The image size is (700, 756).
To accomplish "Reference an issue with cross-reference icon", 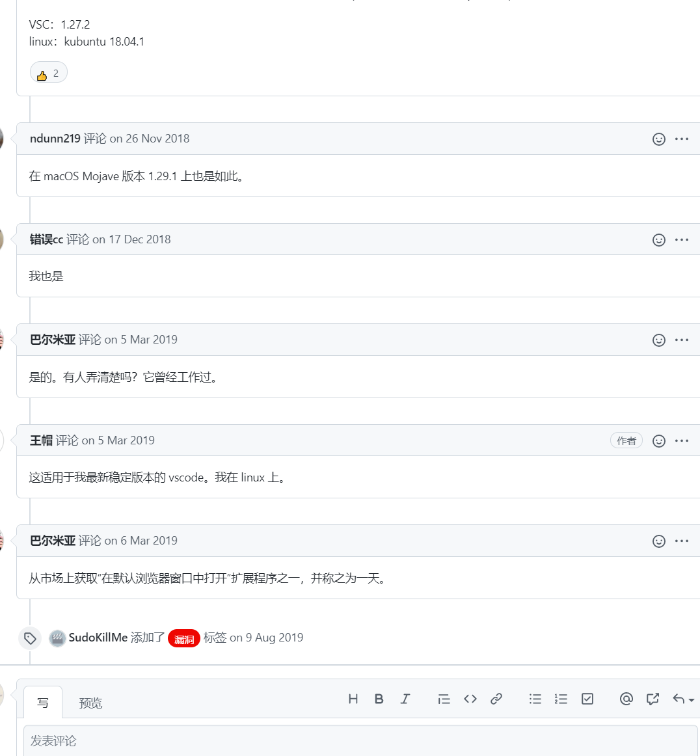I will click(653, 699).
